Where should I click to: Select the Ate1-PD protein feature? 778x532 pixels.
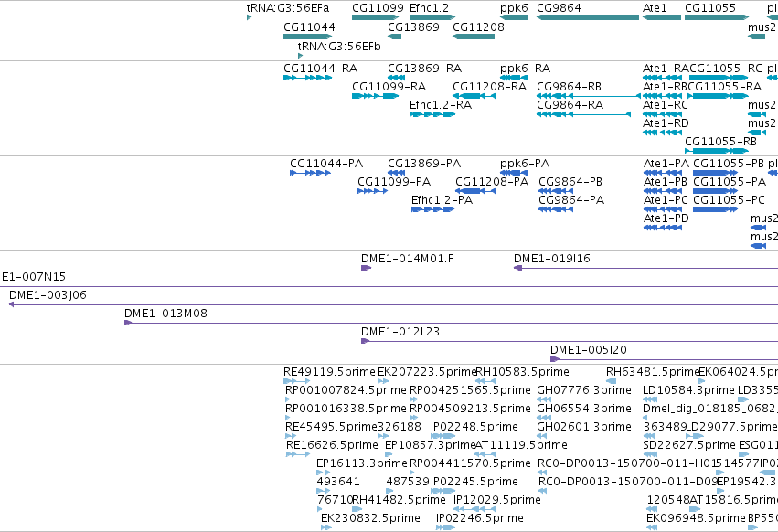pos(663,228)
